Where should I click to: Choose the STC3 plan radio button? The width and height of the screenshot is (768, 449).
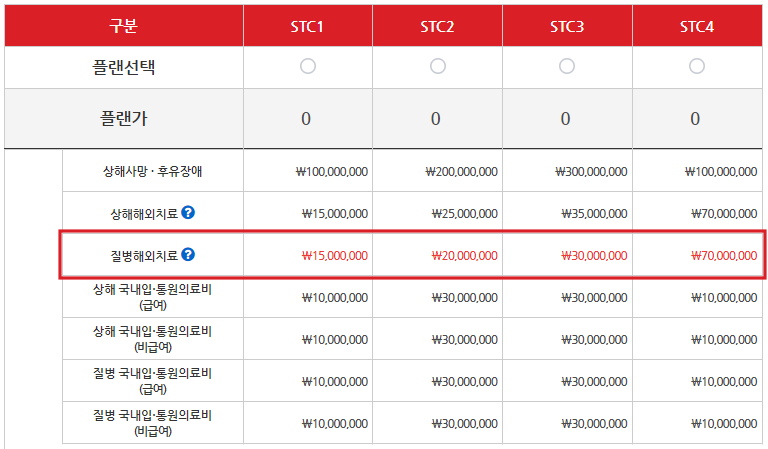click(567, 66)
